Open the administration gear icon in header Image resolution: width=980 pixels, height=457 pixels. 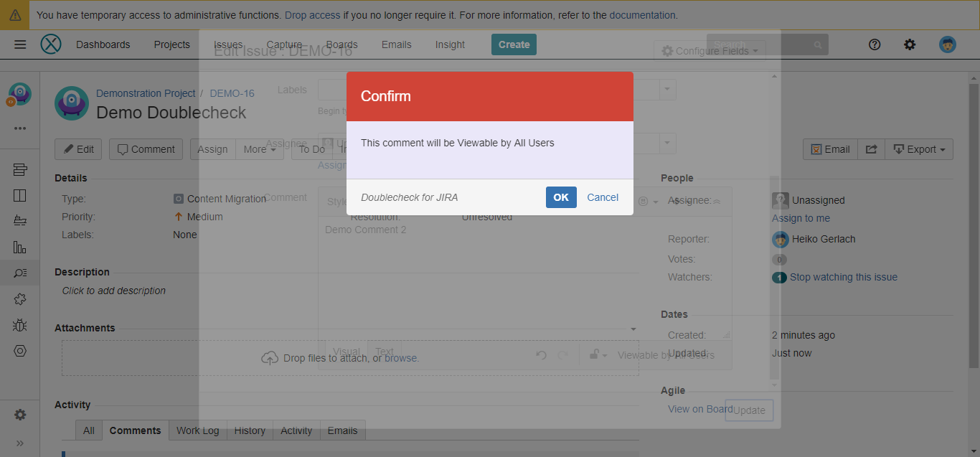(910, 44)
